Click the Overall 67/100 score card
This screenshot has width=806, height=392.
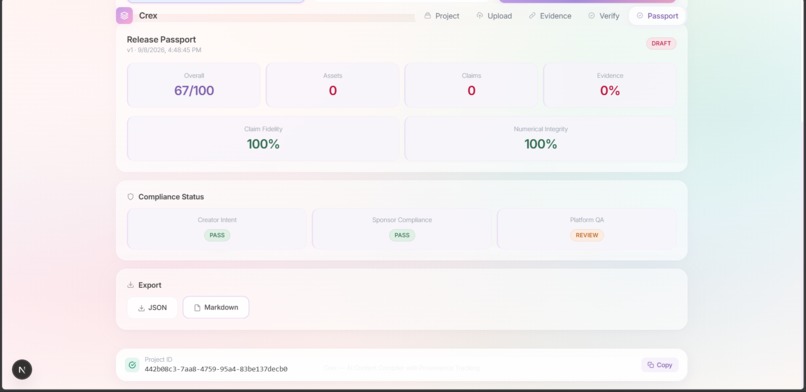point(194,85)
